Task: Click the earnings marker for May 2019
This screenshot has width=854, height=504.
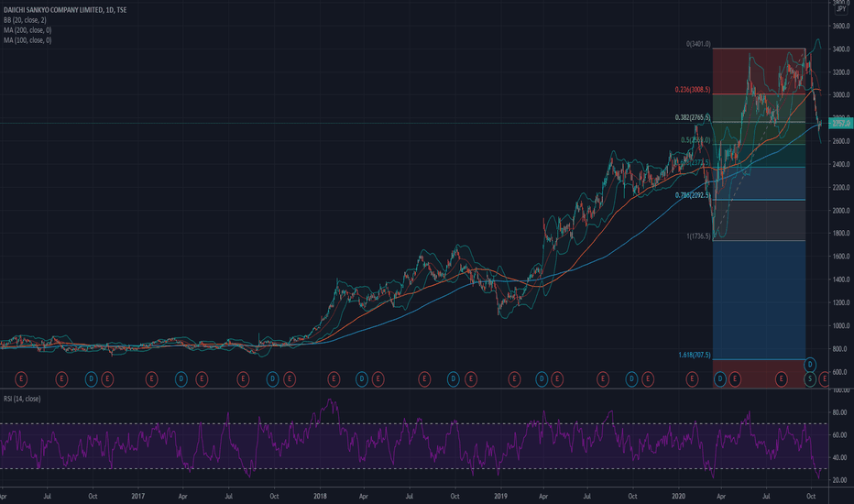Action: click(556, 378)
